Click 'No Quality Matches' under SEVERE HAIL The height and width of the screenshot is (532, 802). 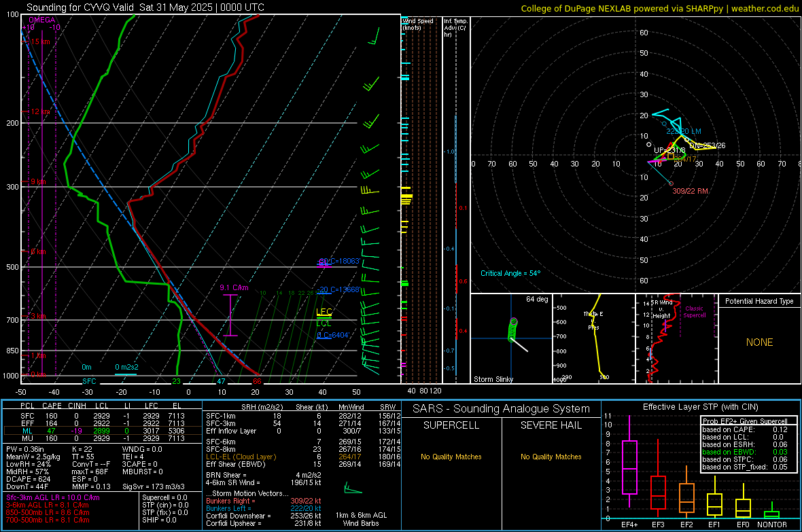point(551,457)
